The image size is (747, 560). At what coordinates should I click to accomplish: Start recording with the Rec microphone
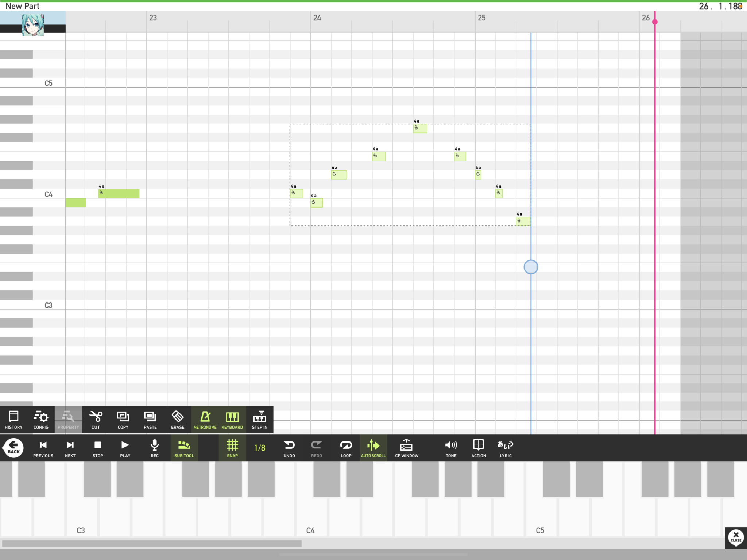click(x=155, y=448)
